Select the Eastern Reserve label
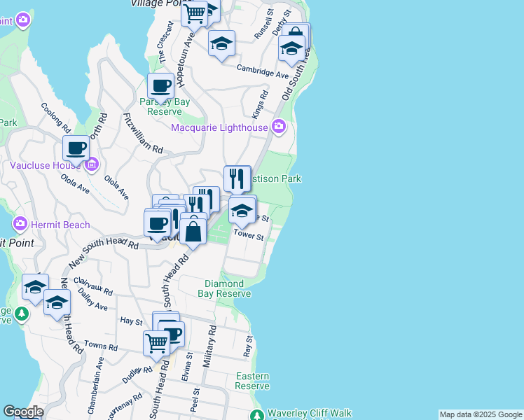This screenshot has height=420, width=524. point(252,381)
